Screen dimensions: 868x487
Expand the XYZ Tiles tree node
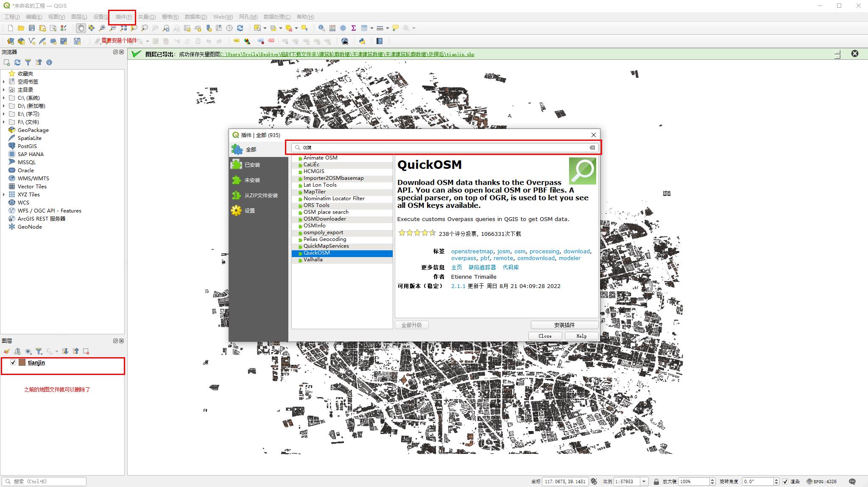(4, 195)
